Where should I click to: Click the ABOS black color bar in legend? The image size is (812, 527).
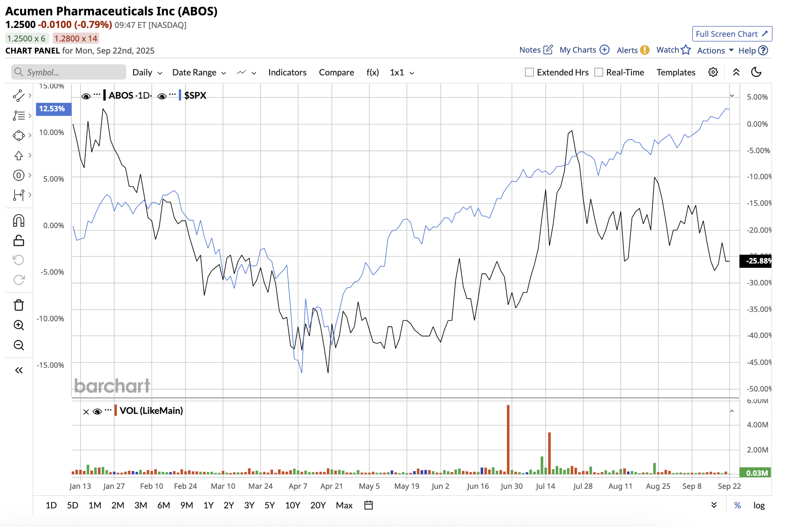pyautogui.click(x=105, y=95)
